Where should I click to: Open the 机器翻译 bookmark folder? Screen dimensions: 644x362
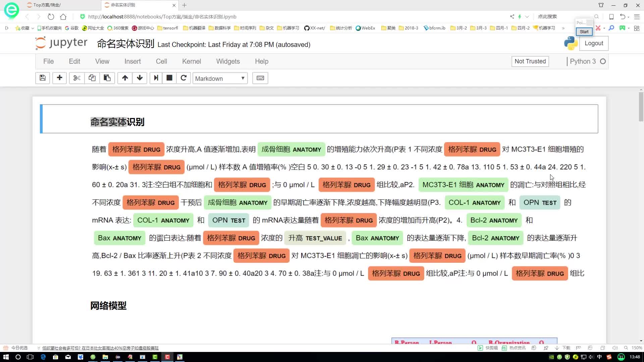click(194, 28)
